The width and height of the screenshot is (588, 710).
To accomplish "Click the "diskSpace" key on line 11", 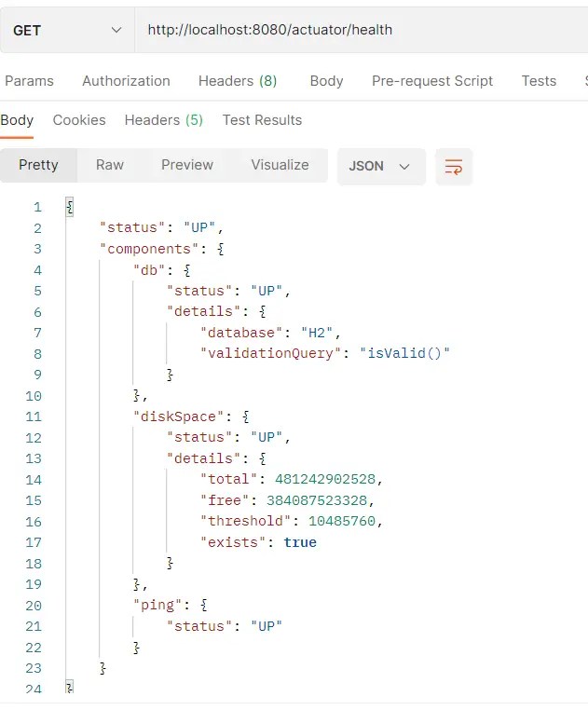I will [179, 416].
